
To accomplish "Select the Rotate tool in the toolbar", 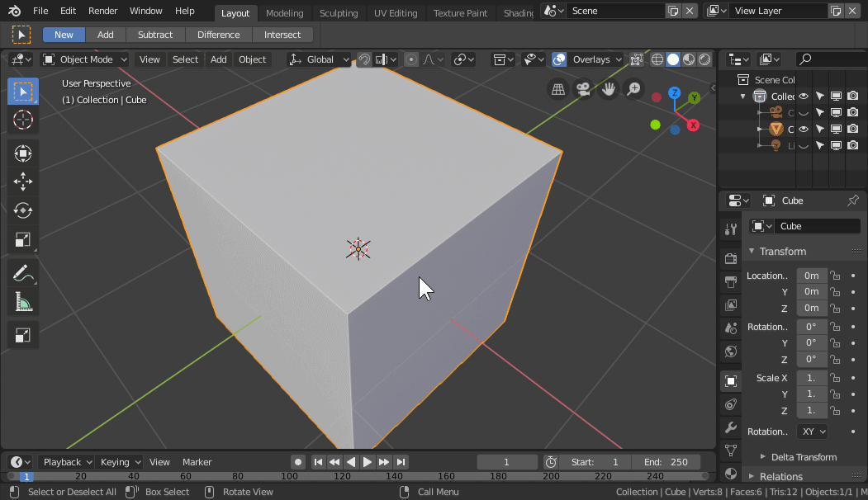I will pyautogui.click(x=23, y=210).
